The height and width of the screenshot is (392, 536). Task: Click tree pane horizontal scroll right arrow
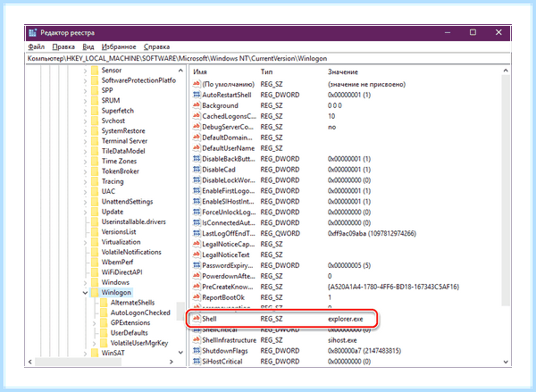(x=172, y=362)
